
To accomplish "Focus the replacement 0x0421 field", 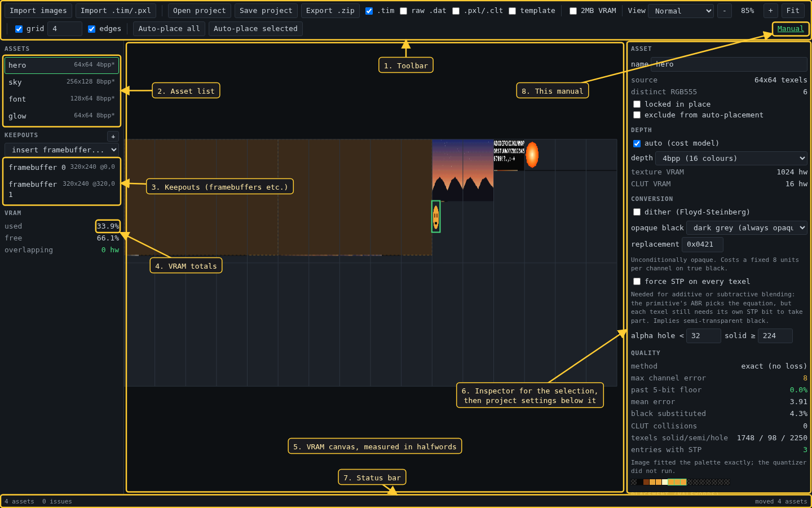I will coord(703,244).
